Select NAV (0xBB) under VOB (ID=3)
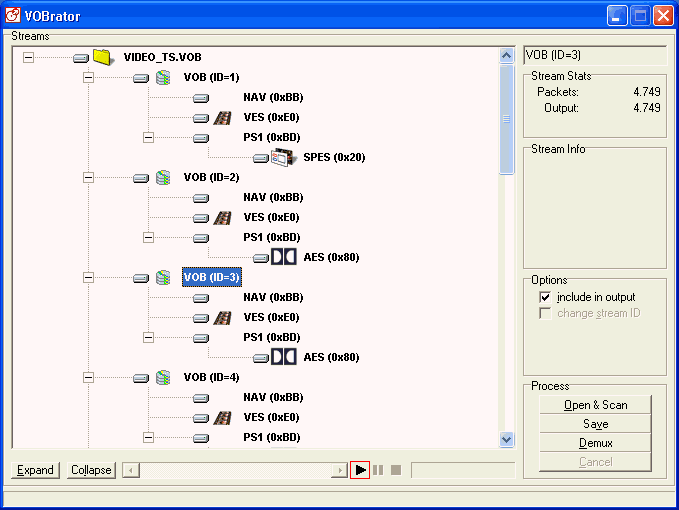 click(273, 297)
